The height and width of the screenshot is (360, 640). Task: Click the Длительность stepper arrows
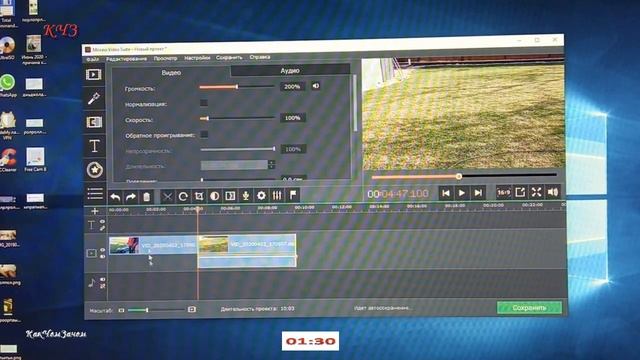pos(271,164)
